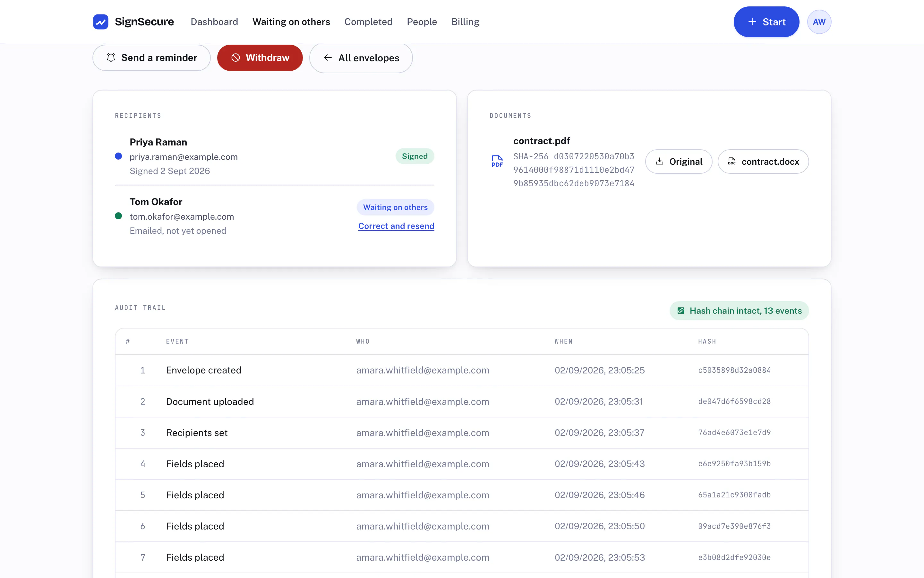Click the PDF file icon beside contract.pdf
Viewport: 924px width, 578px height.
click(x=497, y=161)
